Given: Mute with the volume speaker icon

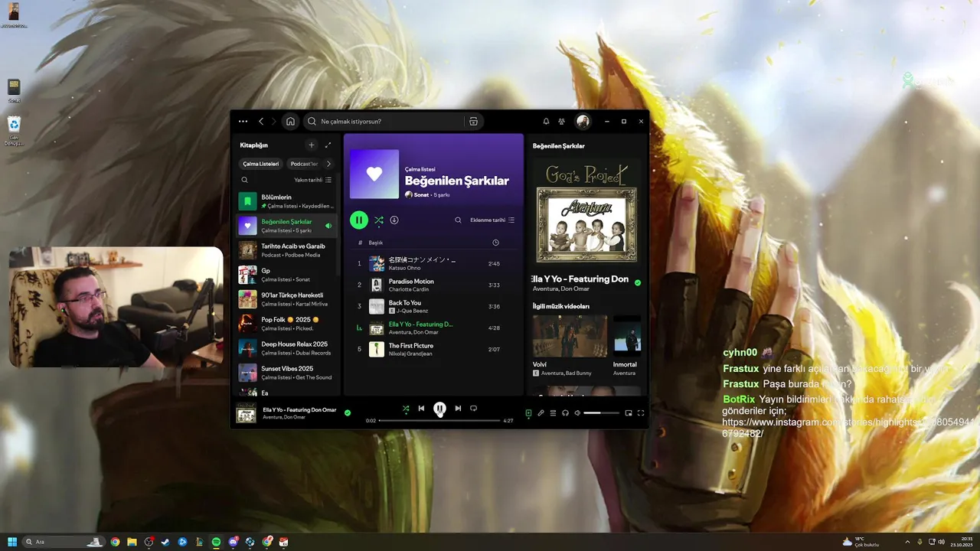Looking at the screenshot, I should (x=577, y=413).
